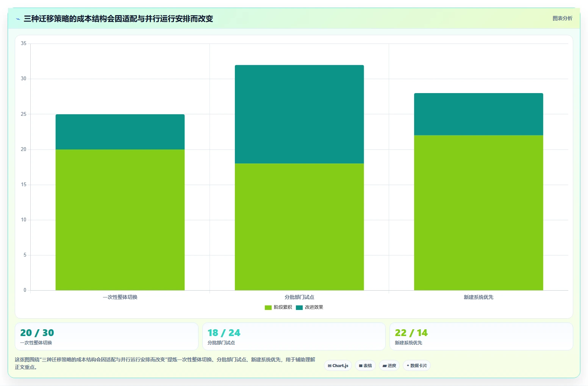Click the y-axis value 35
This screenshot has height=386, width=588.
[23, 44]
